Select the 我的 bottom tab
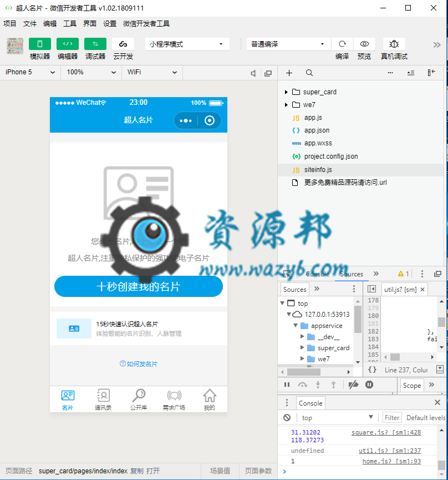This screenshot has width=448, height=480. (210, 400)
